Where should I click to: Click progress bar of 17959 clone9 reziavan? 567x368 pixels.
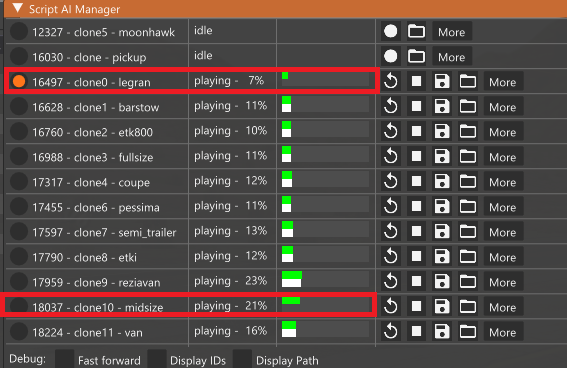click(x=325, y=280)
